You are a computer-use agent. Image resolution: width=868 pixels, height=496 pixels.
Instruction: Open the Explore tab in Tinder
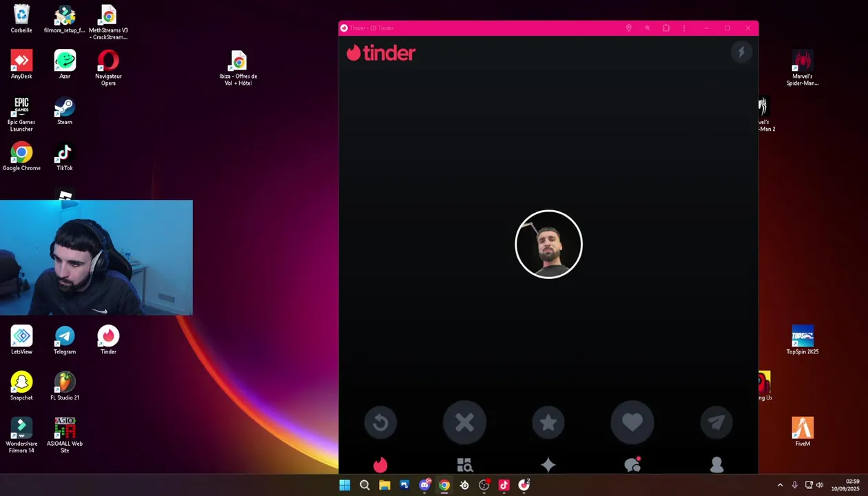point(464,466)
